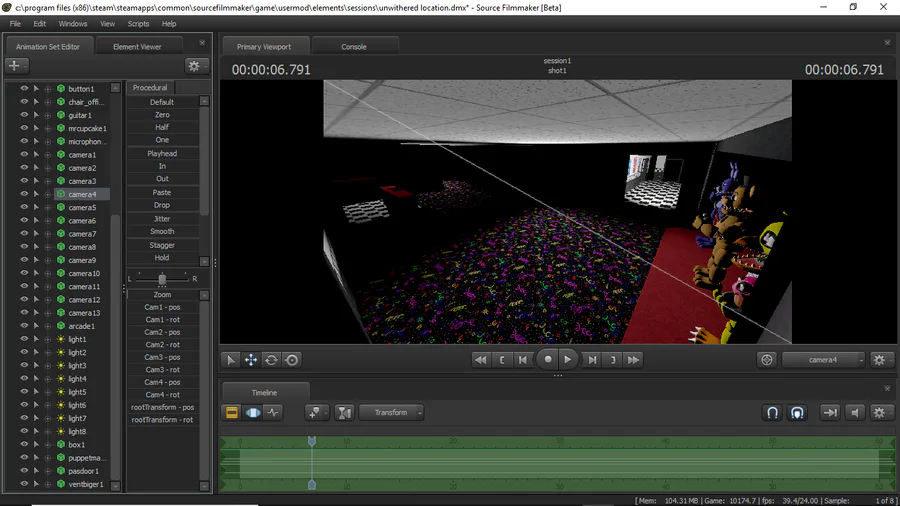Select camera7 in the animation set list

(82, 233)
